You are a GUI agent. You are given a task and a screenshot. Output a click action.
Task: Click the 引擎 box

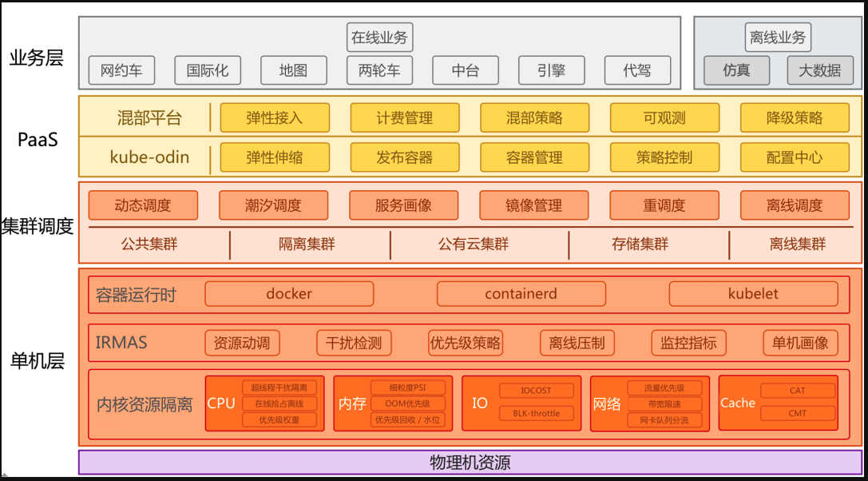point(551,70)
